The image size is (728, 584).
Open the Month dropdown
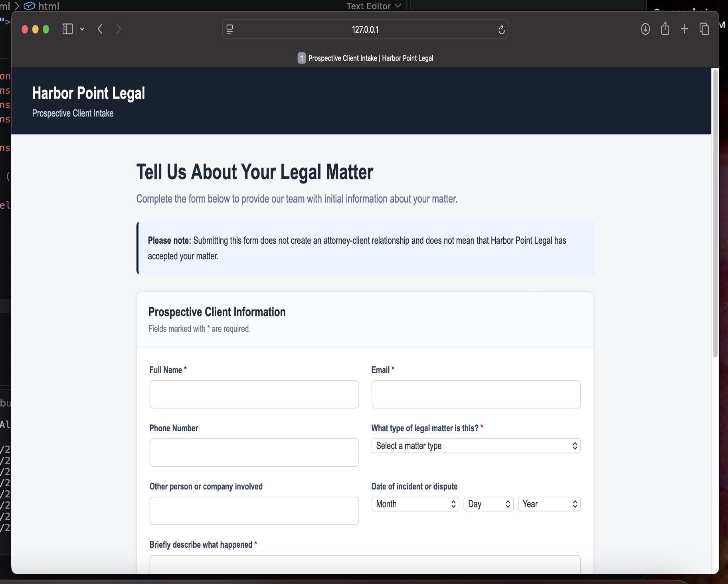coord(415,504)
